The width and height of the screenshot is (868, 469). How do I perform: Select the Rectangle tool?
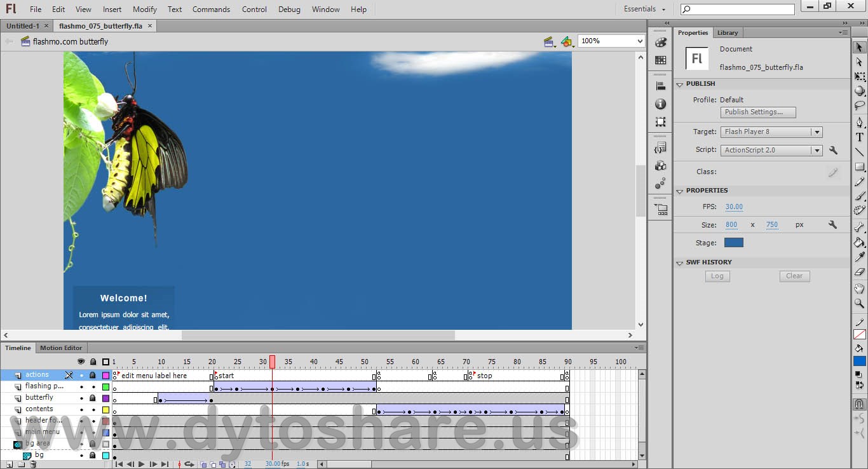tap(859, 167)
